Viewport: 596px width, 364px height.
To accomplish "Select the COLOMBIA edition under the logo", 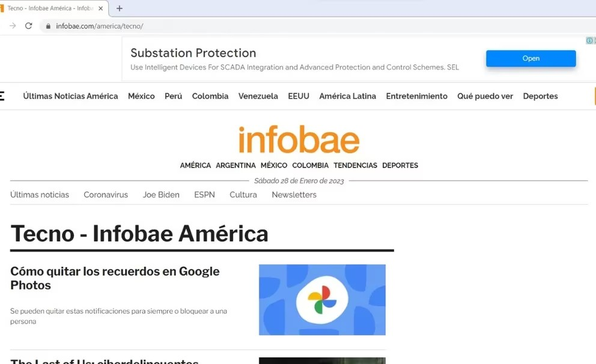I will (x=310, y=165).
